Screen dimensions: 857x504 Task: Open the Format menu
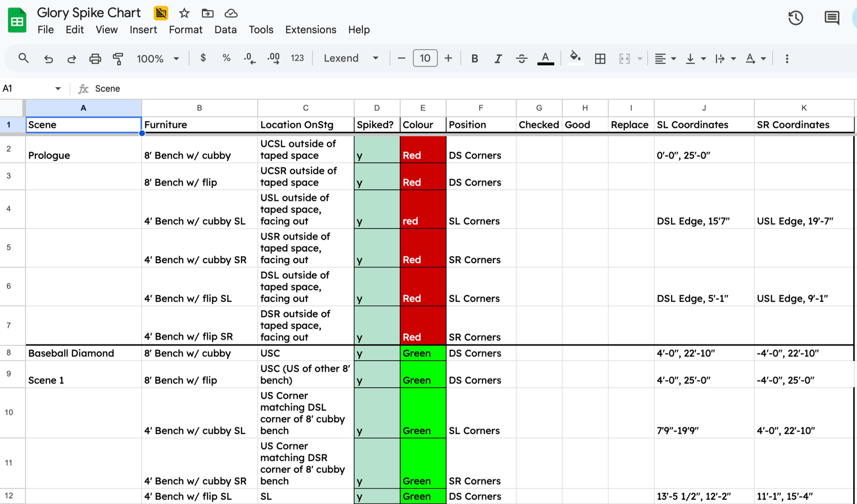(x=185, y=30)
